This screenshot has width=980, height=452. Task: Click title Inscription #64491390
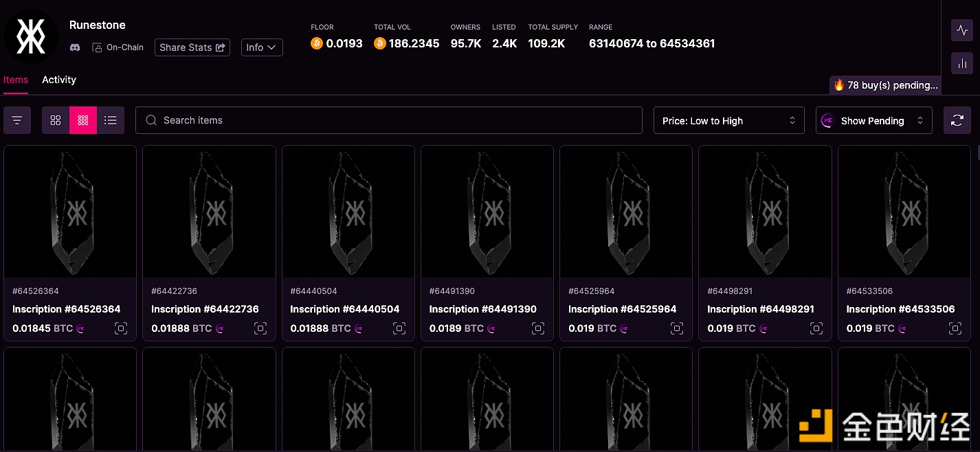click(483, 309)
